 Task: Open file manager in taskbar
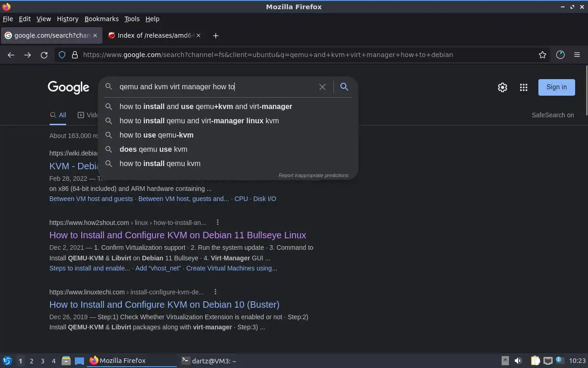[x=66, y=361]
